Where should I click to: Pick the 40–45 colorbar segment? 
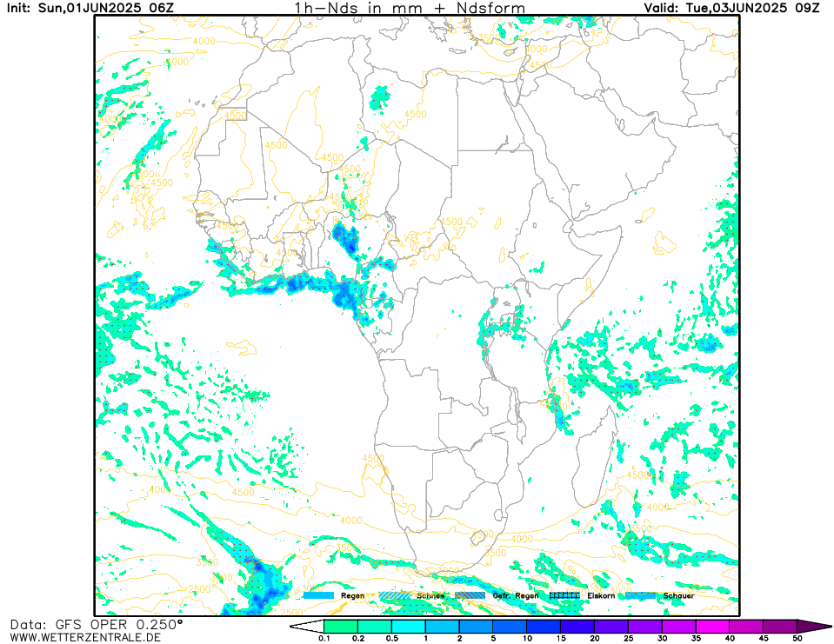coord(746,627)
